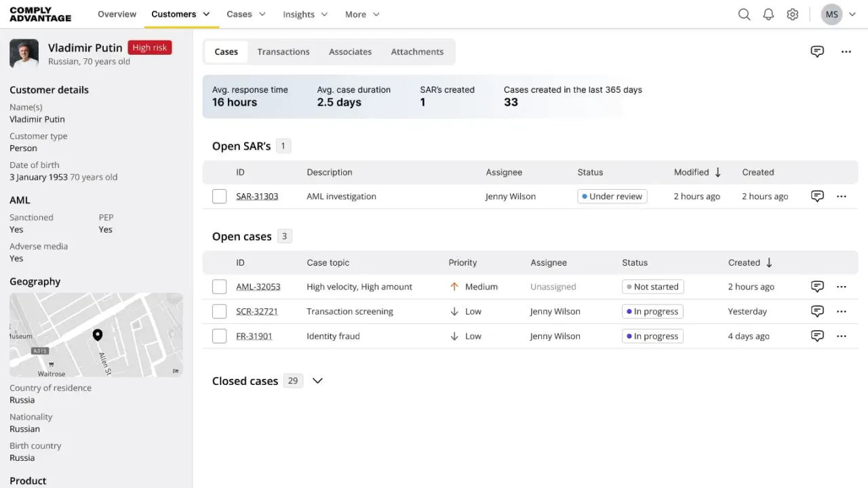Open the Insights dropdown menu
Screen dimensions: 868x488
point(305,14)
